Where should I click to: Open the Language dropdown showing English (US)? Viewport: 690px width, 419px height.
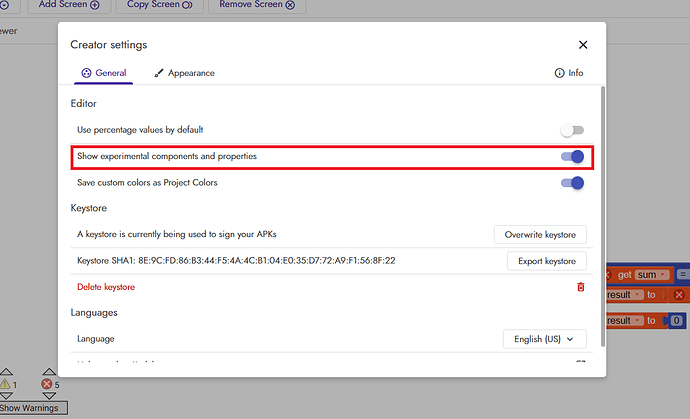coord(544,339)
